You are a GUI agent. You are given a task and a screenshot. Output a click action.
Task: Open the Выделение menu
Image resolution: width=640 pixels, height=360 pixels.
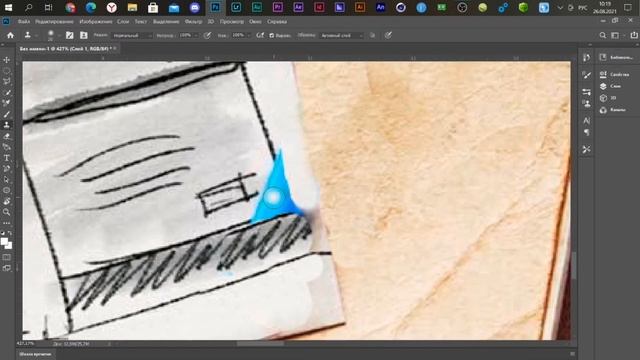[x=166, y=22]
